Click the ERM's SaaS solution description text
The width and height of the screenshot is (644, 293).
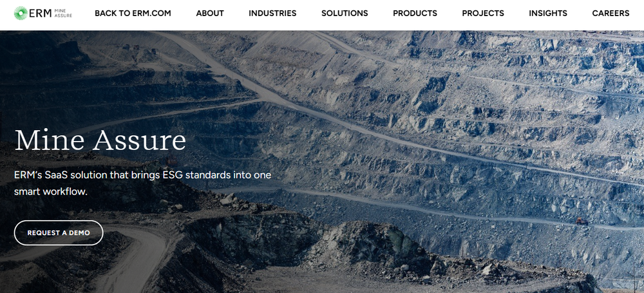[143, 183]
